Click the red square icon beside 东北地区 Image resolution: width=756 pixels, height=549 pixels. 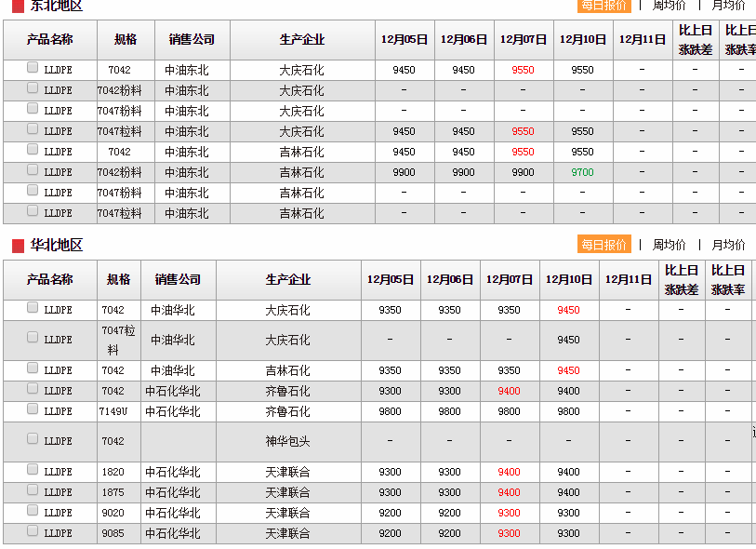18,7
